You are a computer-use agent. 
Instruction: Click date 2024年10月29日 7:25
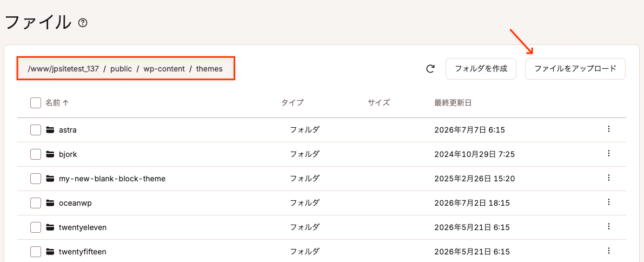(x=474, y=155)
